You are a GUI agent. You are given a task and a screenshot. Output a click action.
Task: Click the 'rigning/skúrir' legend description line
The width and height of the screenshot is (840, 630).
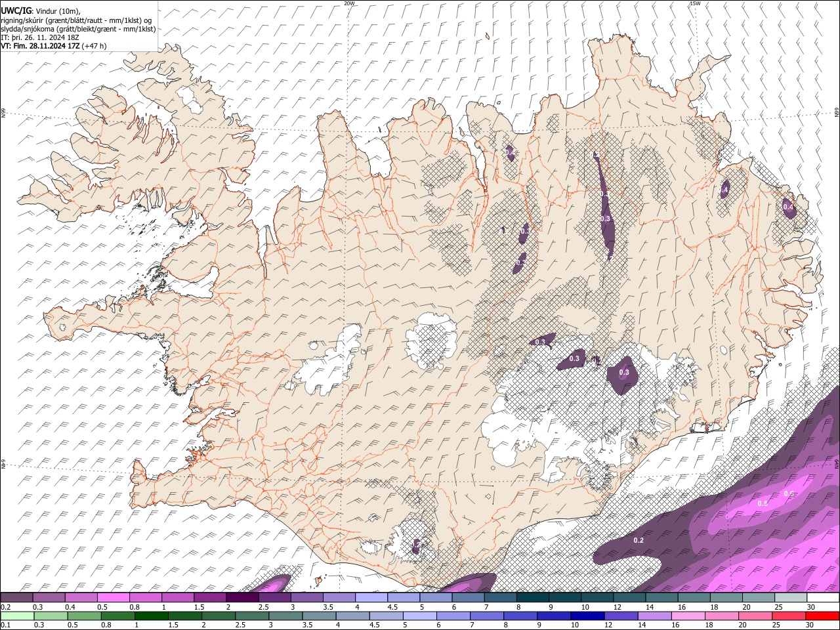[76, 20]
